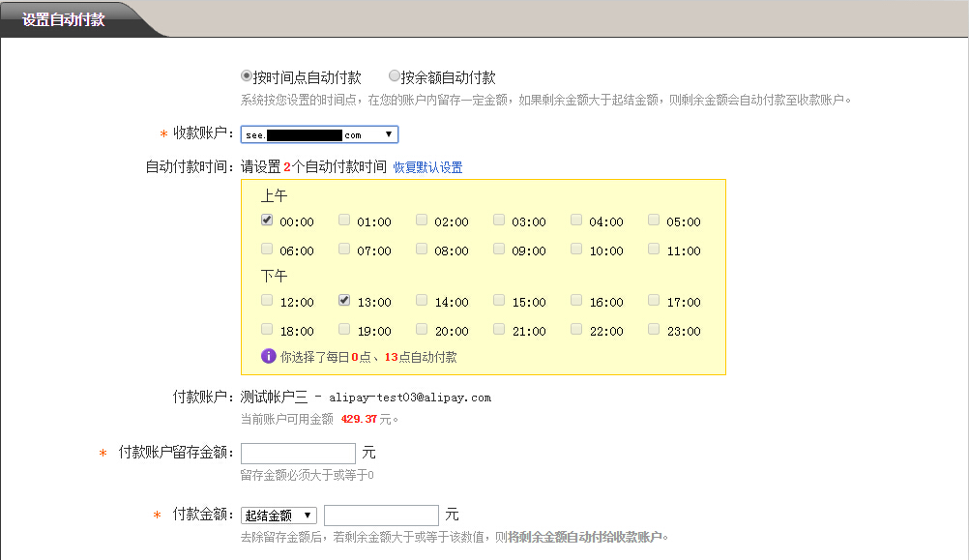Check the 10:00 time slot
The image size is (969, 560).
(576, 250)
